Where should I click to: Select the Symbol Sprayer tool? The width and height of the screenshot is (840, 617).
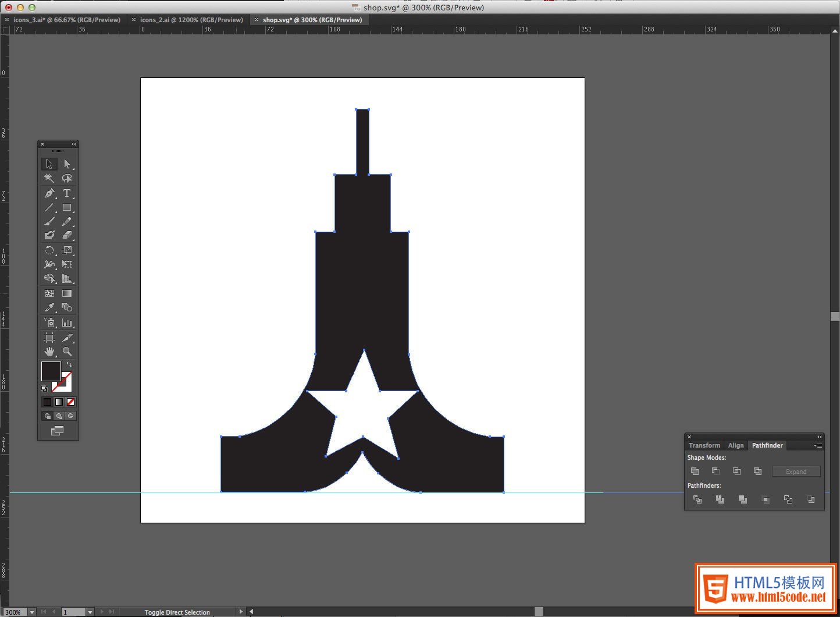(49, 322)
